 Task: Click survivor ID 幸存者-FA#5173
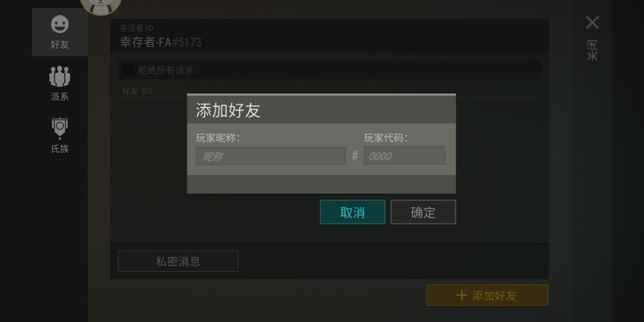pos(161,42)
